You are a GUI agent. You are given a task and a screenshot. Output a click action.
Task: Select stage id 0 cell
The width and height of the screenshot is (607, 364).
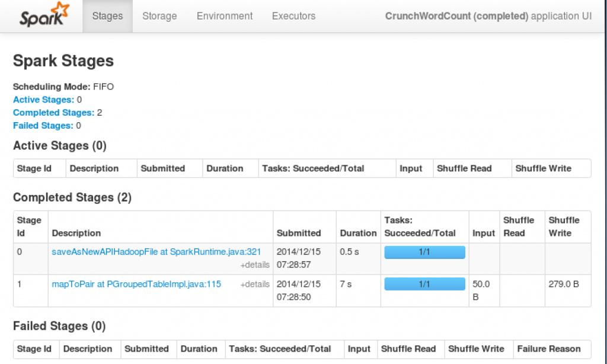click(31, 258)
